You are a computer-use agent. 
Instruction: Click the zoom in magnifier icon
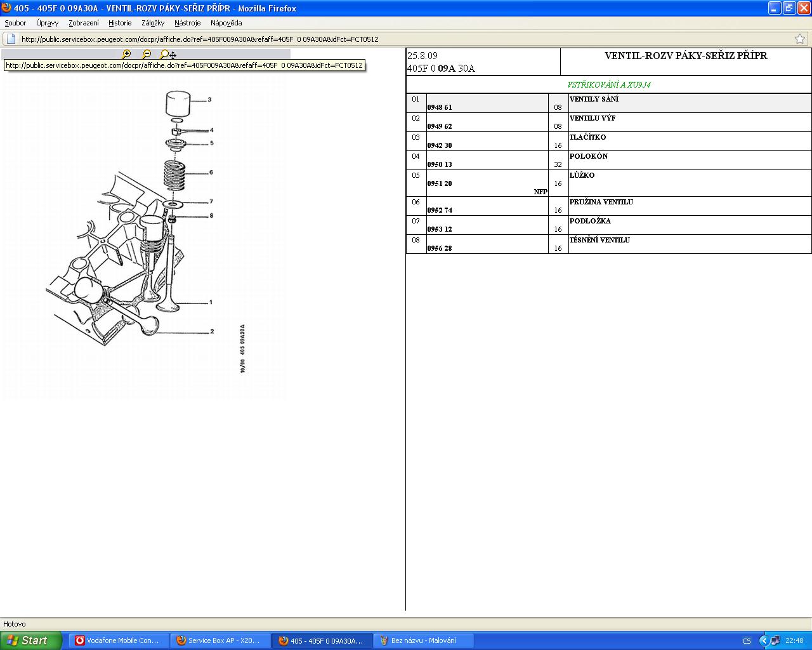point(126,55)
